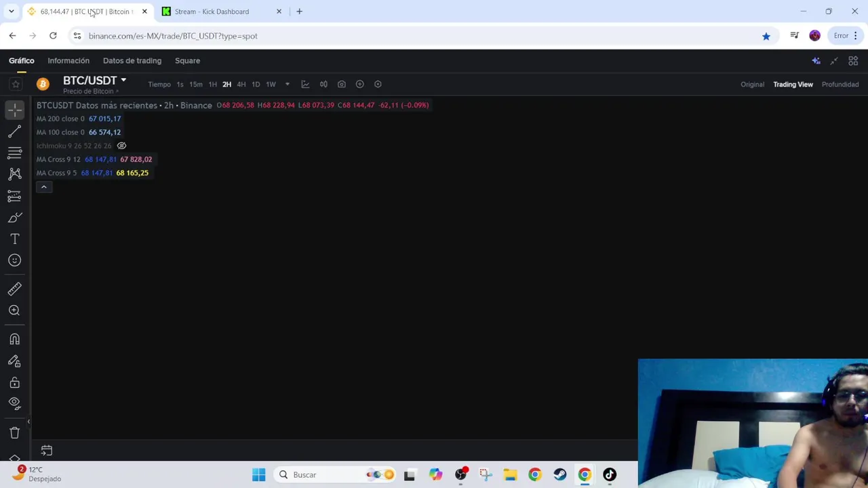Click the bookmark star in address bar
The image size is (868, 488).
pyautogui.click(x=766, y=36)
